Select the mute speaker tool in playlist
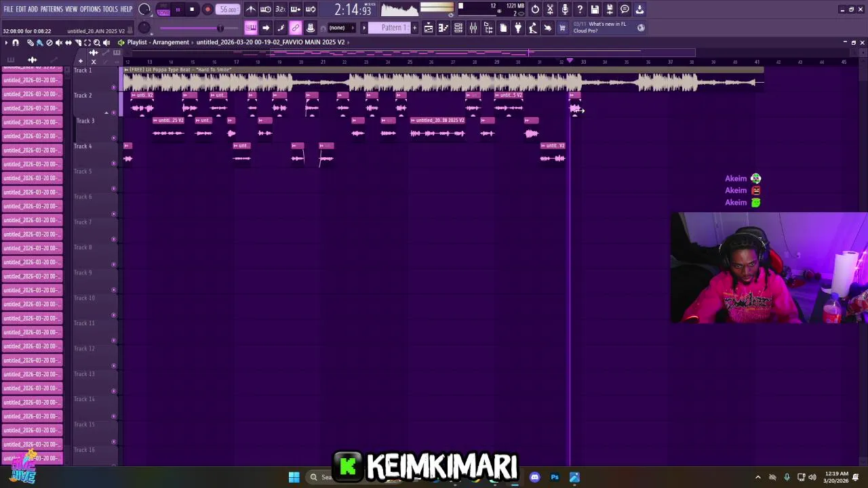 (58, 43)
